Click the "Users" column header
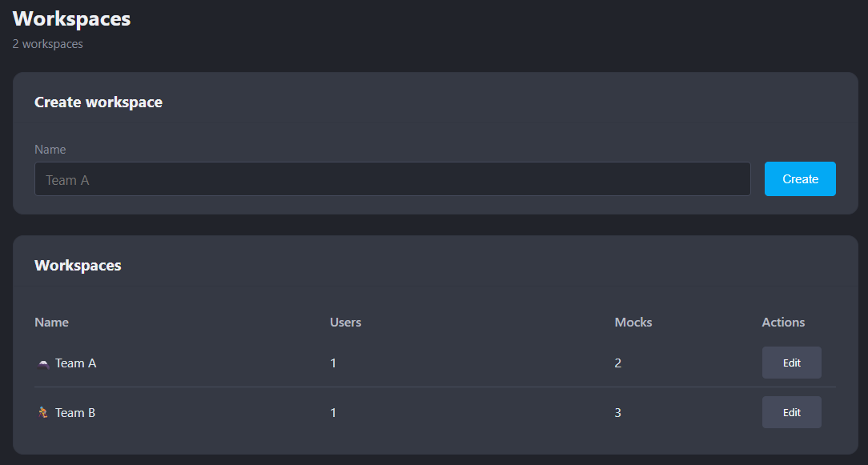 [x=345, y=323]
